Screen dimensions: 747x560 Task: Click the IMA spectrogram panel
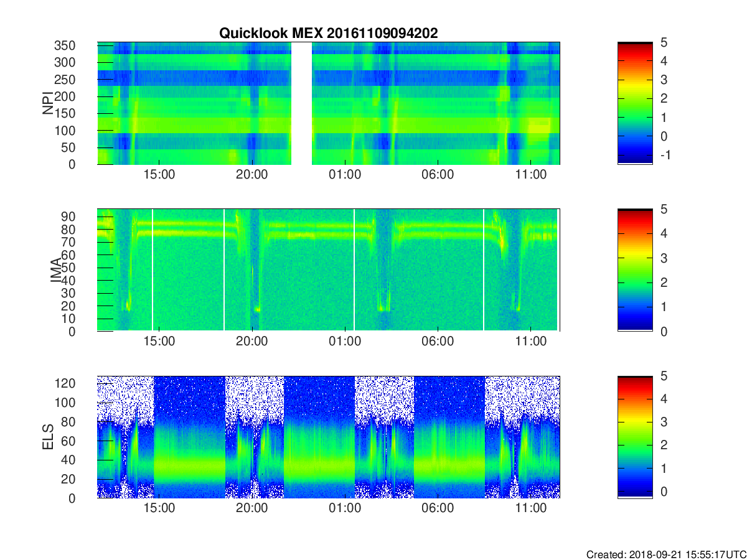[x=329, y=270]
